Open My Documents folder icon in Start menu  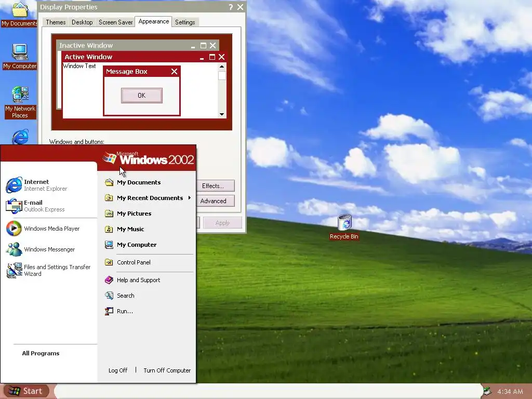109,182
